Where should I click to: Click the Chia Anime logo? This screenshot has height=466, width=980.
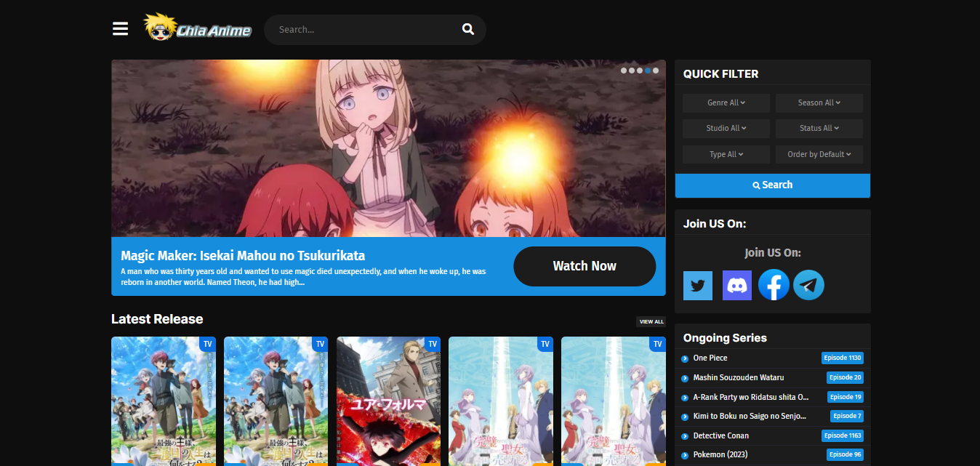(198, 28)
